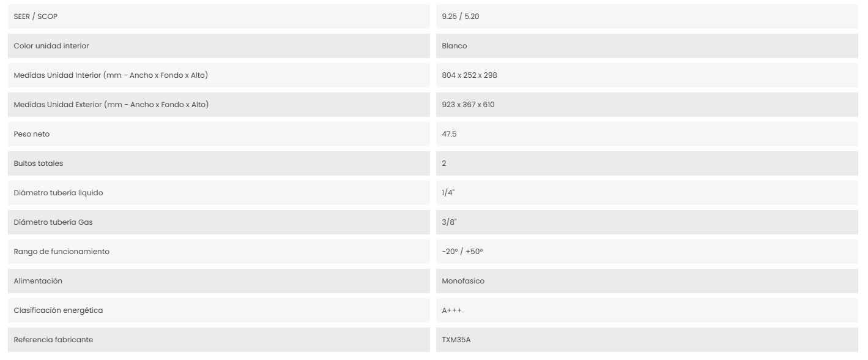
Task: Select the 3/8" gas pipe value
Action: coord(449,222)
